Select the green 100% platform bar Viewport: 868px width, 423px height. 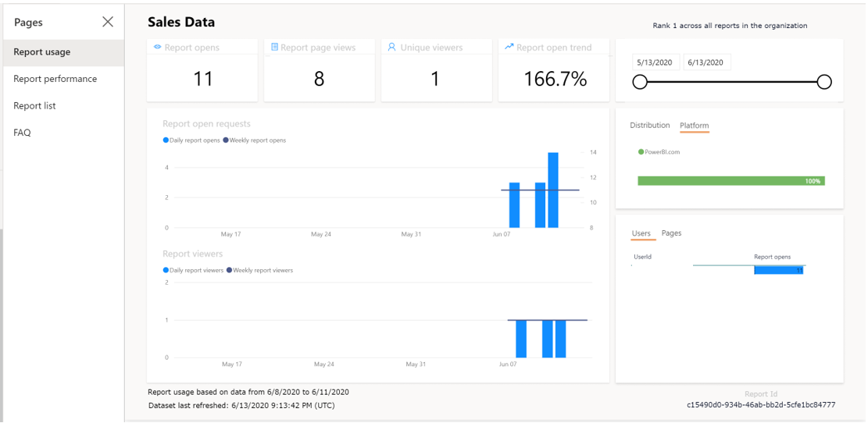coord(731,181)
